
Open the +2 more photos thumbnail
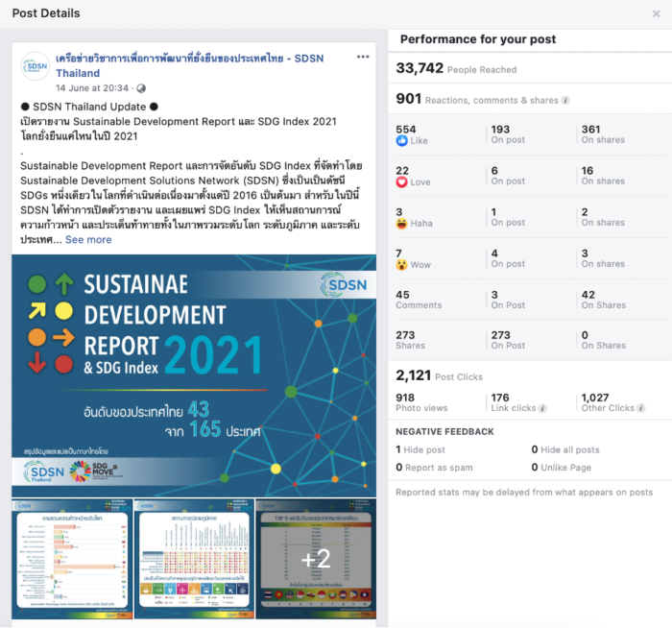click(316, 559)
